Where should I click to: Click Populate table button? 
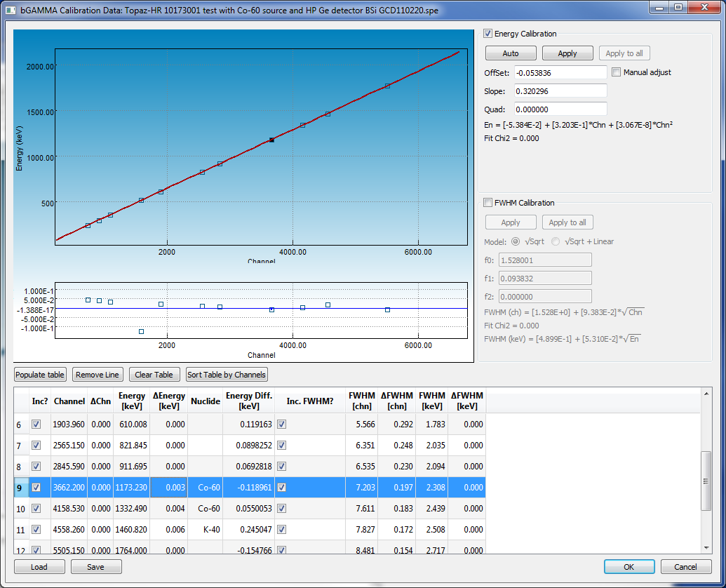click(40, 375)
